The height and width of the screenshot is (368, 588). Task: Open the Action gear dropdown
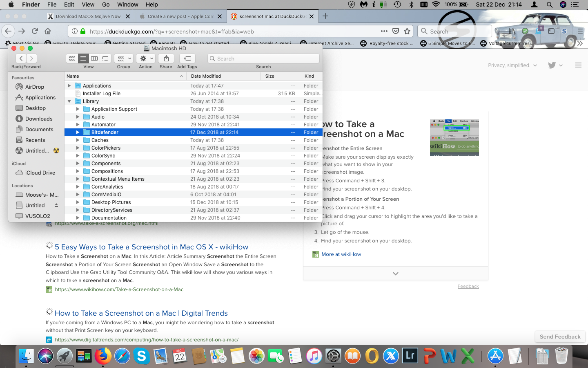pyautogui.click(x=145, y=58)
